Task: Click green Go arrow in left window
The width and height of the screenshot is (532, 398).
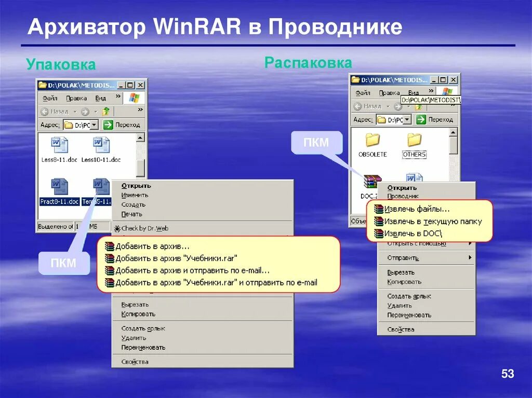Action: click(x=108, y=125)
